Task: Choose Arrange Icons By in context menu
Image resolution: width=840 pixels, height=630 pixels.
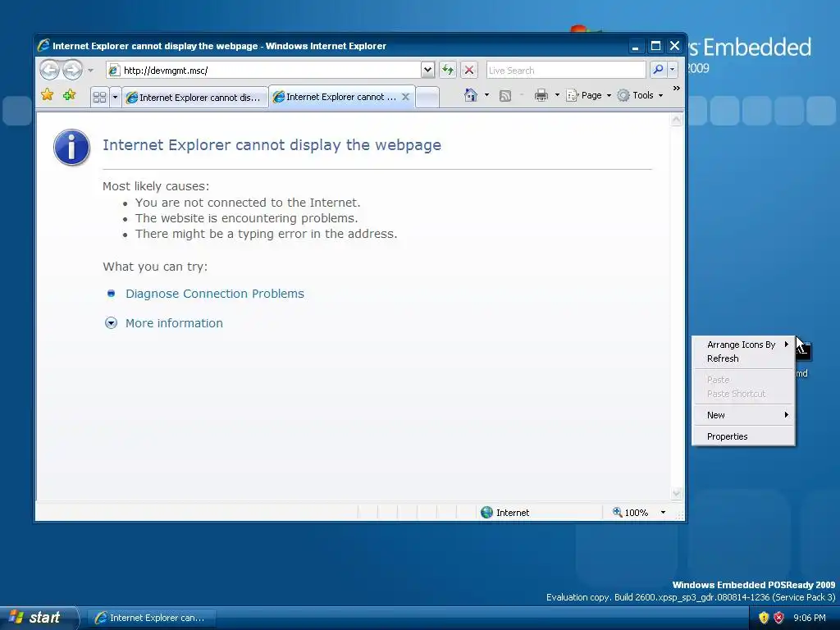Action: pos(743,345)
